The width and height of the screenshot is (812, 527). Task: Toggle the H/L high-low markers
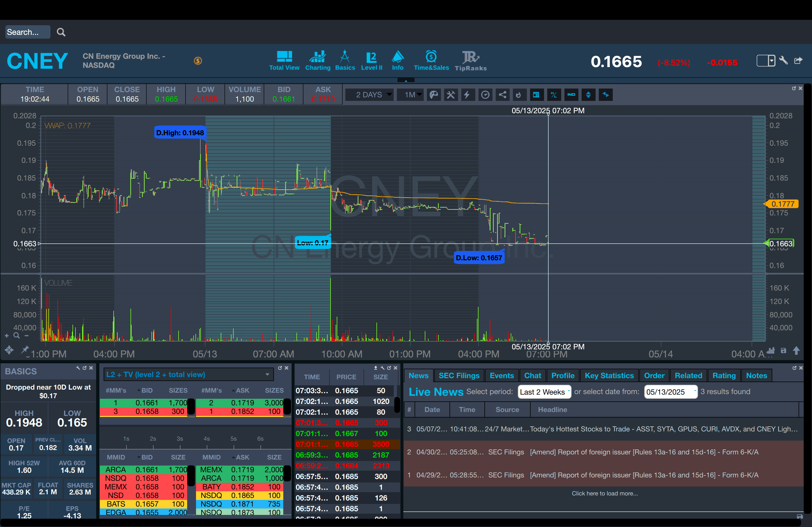pos(553,95)
